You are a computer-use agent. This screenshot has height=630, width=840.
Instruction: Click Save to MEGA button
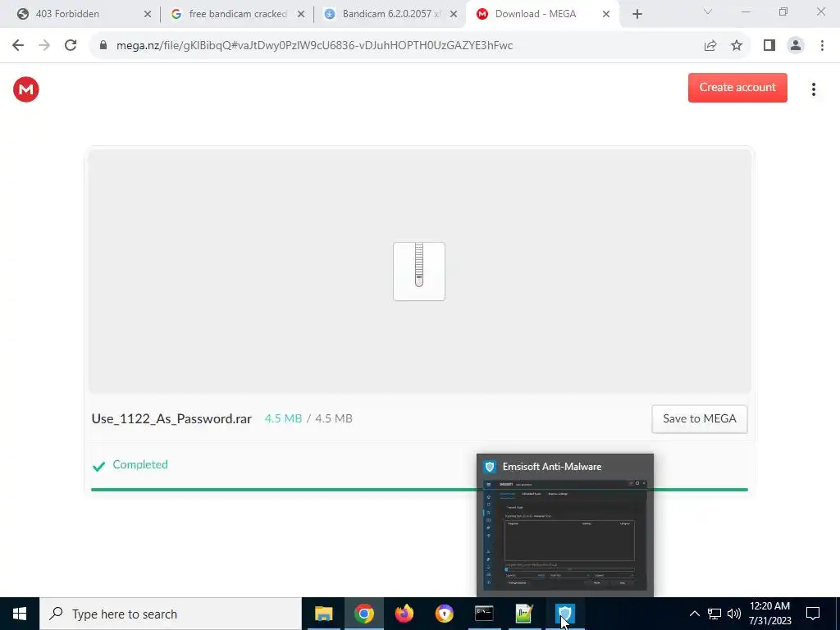699,419
